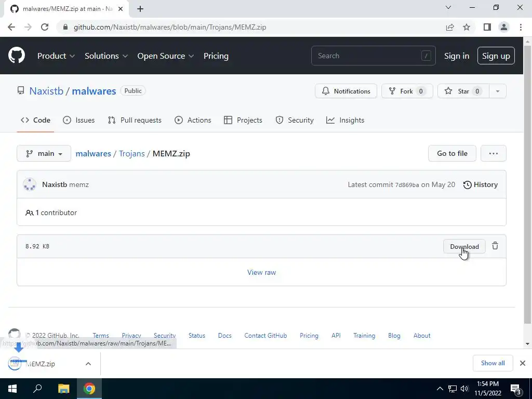Expand the Product menu
Viewport: 532px width, 399px height.
pyautogui.click(x=56, y=56)
